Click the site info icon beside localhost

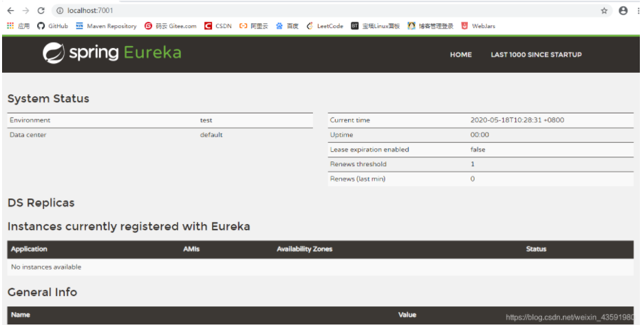pos(60,11)
